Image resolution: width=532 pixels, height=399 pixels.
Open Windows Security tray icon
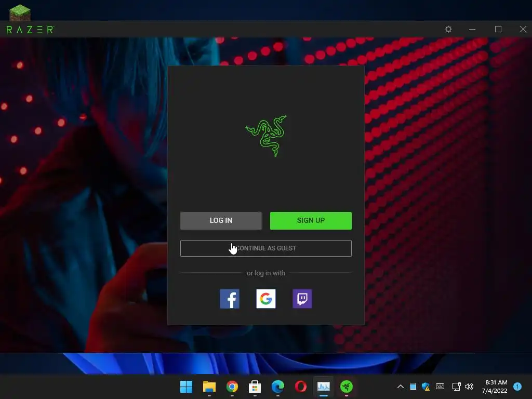(426, 387)
